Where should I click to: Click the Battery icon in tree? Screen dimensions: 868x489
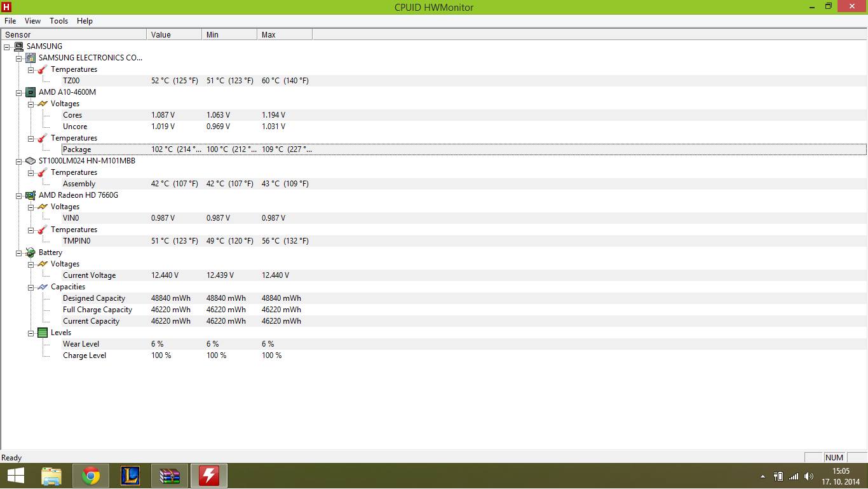tap(31, 252)
